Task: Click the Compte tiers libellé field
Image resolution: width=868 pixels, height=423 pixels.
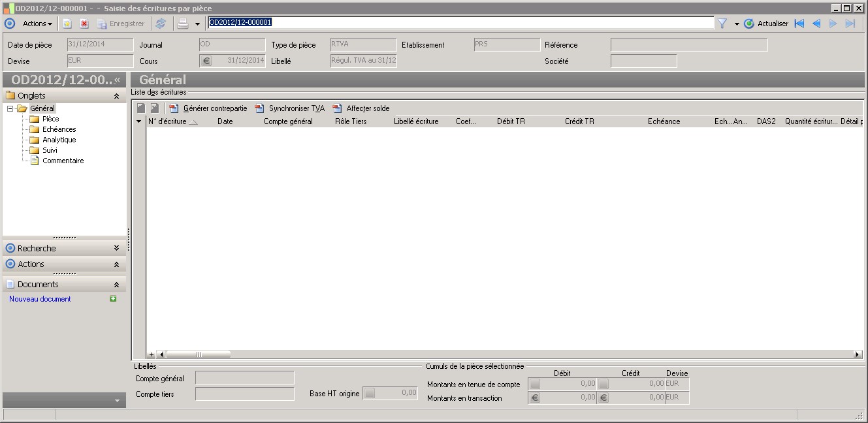Action: click(x=245, y=394)
